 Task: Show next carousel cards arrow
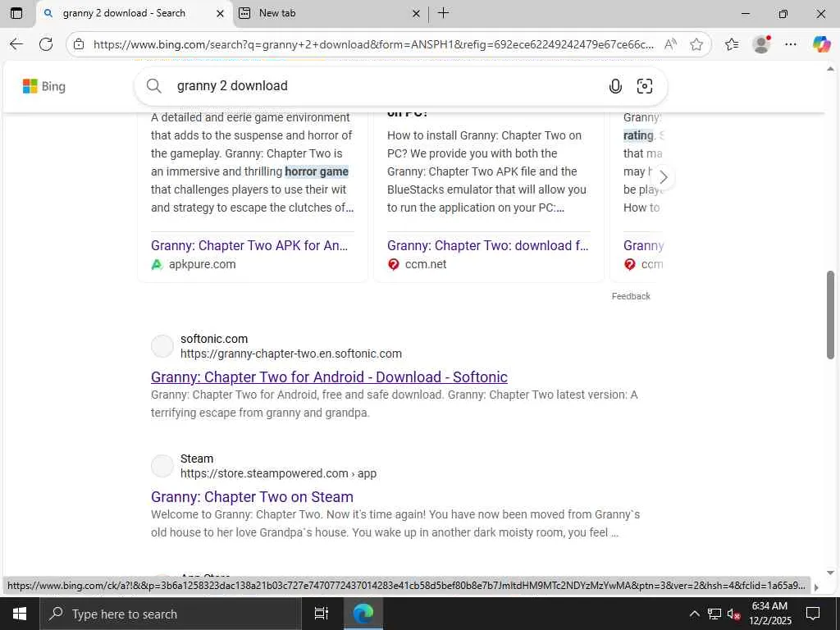[663, 177]
